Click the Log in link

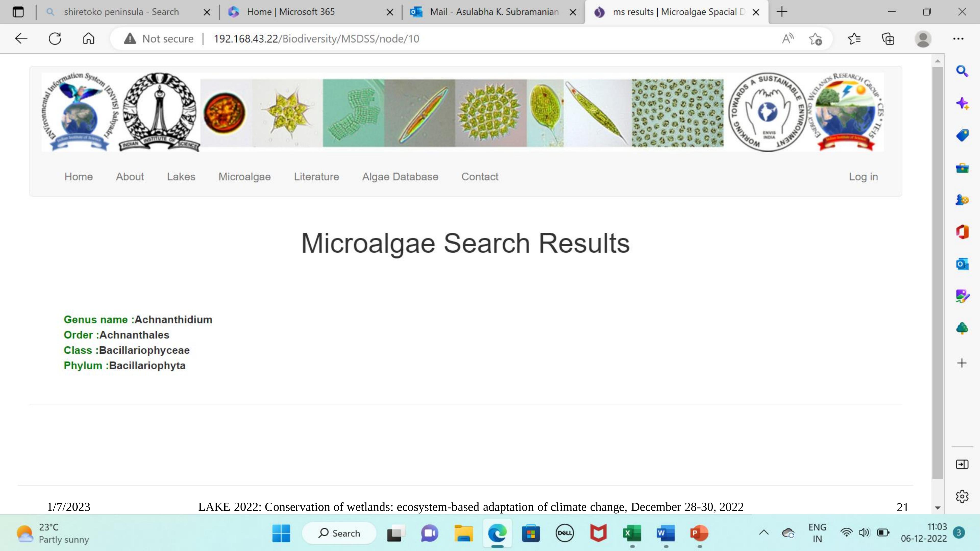863,176
